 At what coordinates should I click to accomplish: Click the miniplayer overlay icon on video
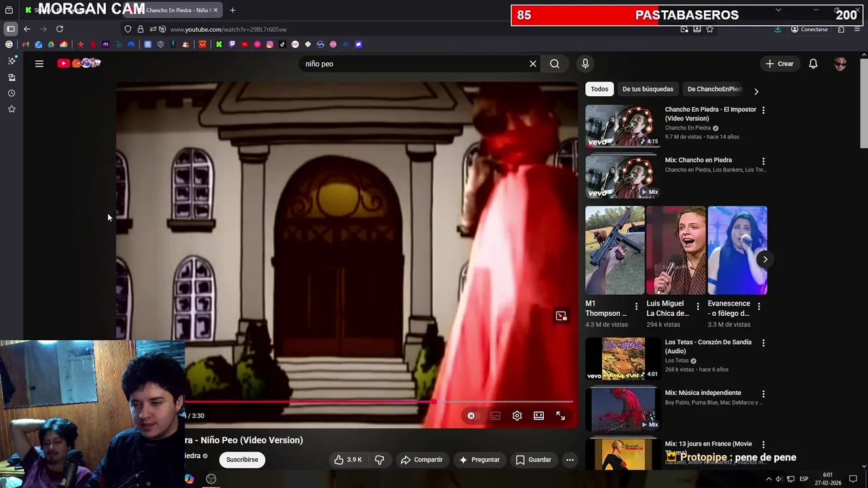[561, 316]
